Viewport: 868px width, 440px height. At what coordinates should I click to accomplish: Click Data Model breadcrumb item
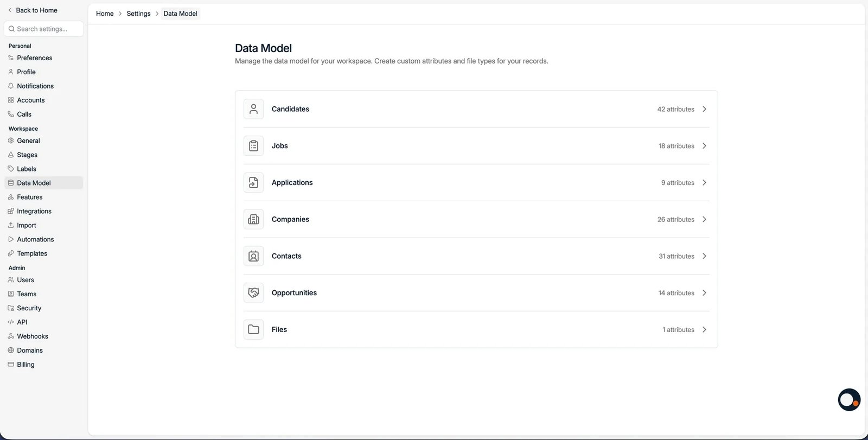click(x=180, y=14)
